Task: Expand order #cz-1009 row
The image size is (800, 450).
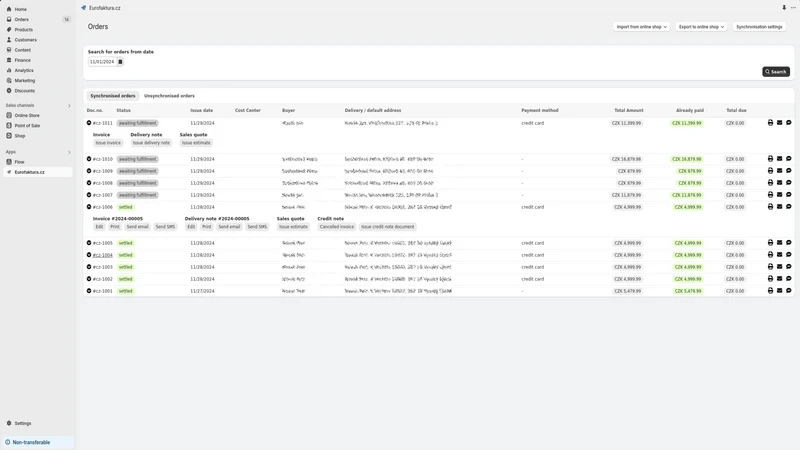Action: pyautogui.click(x=89, y=171)
